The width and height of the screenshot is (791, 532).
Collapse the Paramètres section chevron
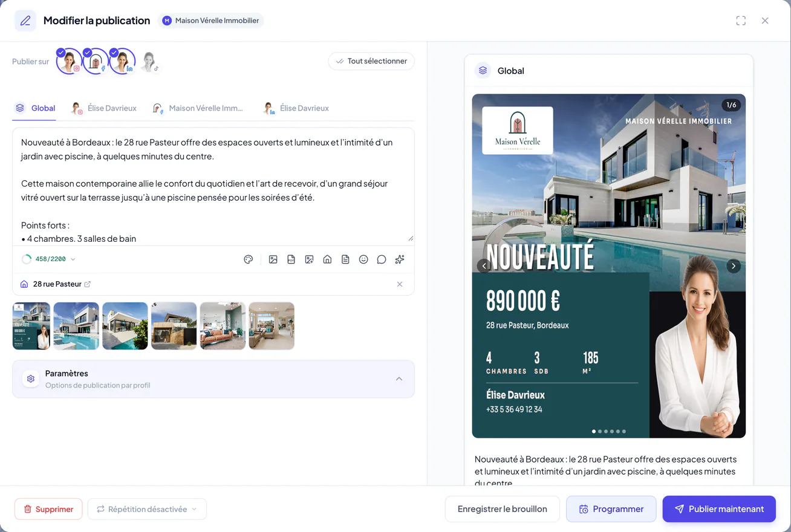tap(399, 379)
